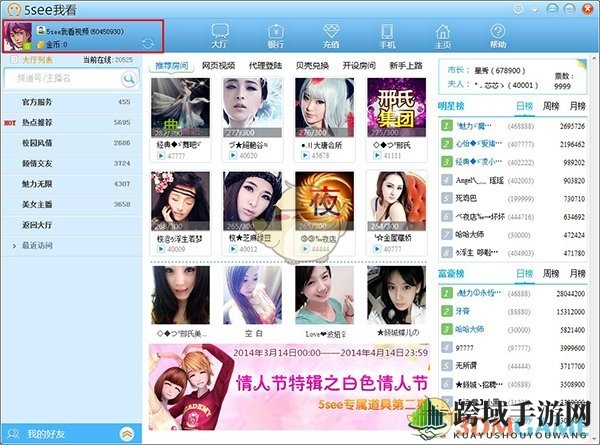Play room 40012 with play icon
The height and width of the screenshot is (445, 600).
click(x=233, y=249)
